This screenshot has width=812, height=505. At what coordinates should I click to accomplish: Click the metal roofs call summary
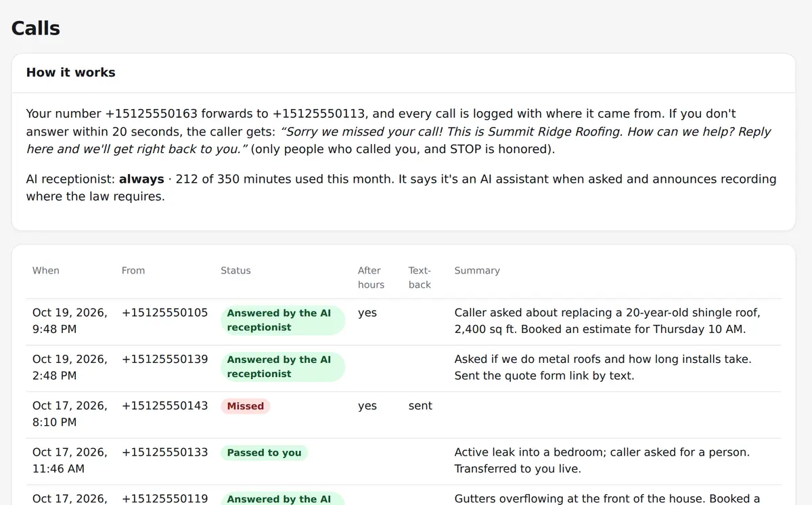point(603,367)
